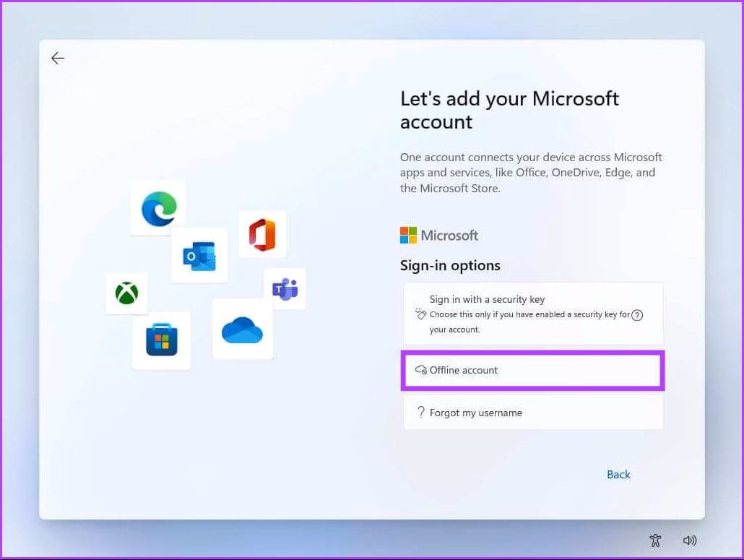Image resolution: width=744 pixels, height=560 pixels.
Task: Click the Xbox logo icon
Action: pos(126,293)
